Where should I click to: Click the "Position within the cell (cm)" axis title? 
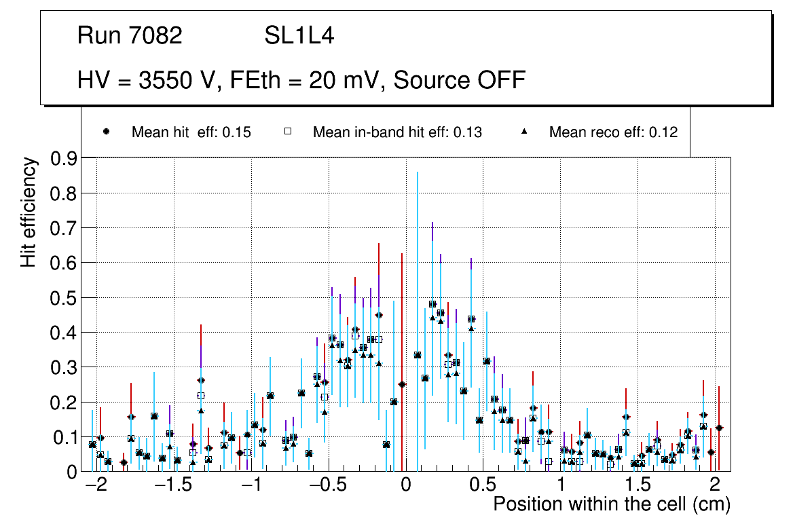tap(611, 505)
